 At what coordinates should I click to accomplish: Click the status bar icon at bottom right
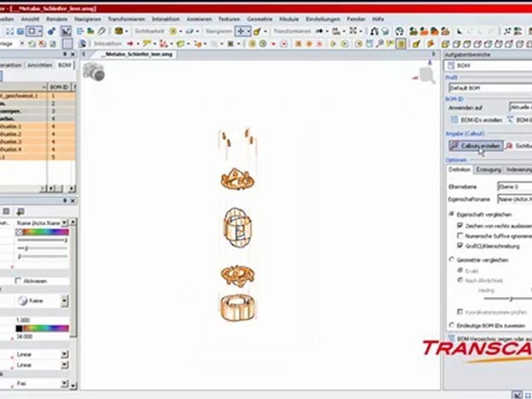pyautogui.click(x=516, y=395)
